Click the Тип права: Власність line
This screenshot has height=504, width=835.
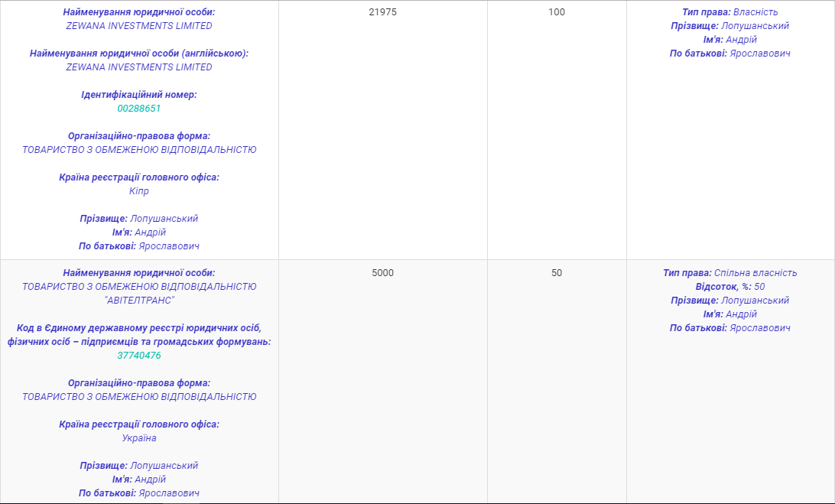pyautogui.click(x=729, y=12)
